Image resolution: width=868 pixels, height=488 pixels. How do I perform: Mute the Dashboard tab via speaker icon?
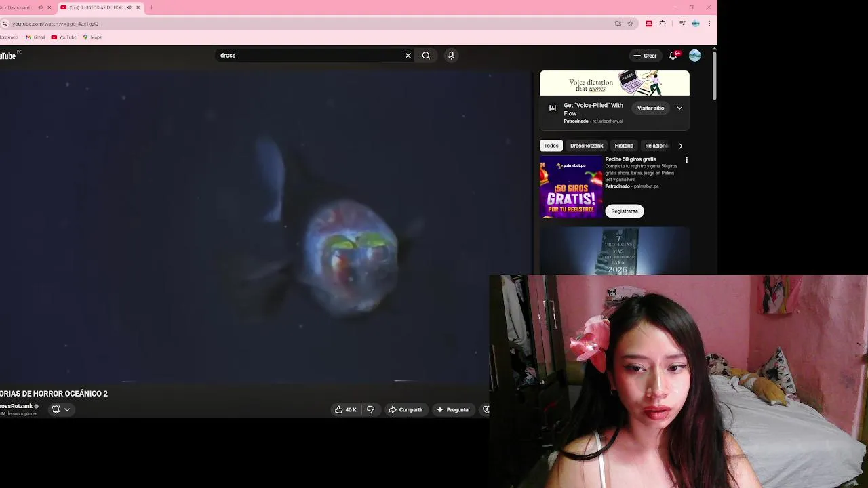pos(40,7)
